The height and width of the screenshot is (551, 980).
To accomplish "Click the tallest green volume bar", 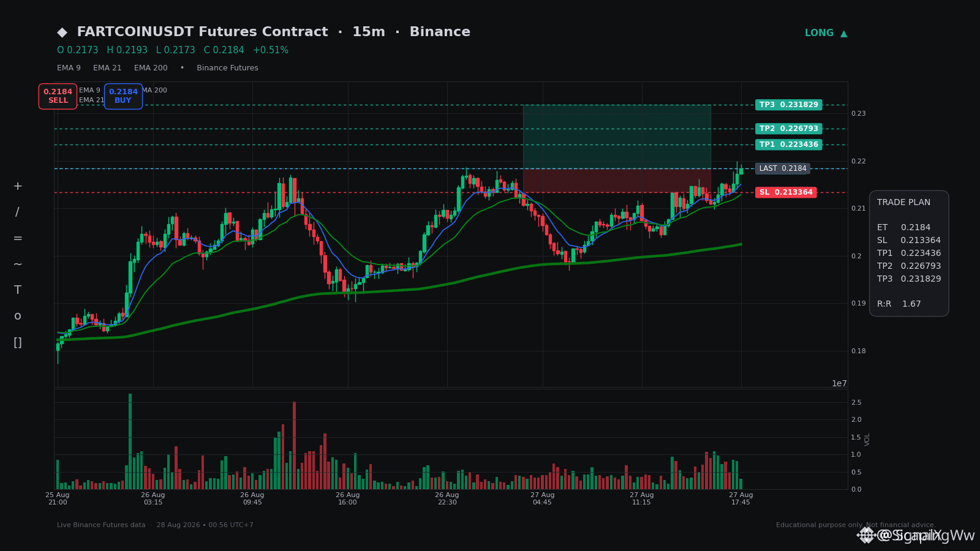I will pyautogui.click(x=130, y=441).
